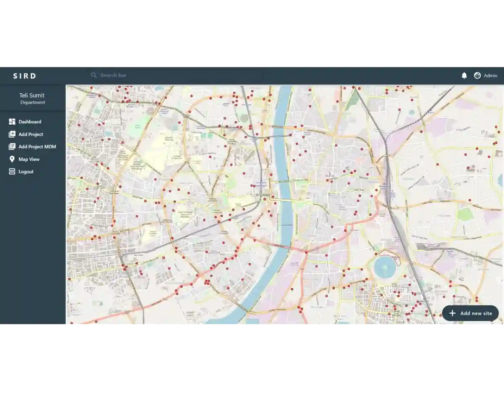Image resolution: width=504 pixels, height=420 pixels.
Task: Focus the Search bar input field
Action: pyautogui.click(x=168, y=75)
